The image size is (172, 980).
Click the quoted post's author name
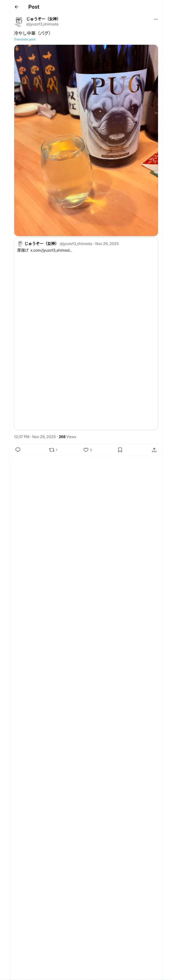41,243
